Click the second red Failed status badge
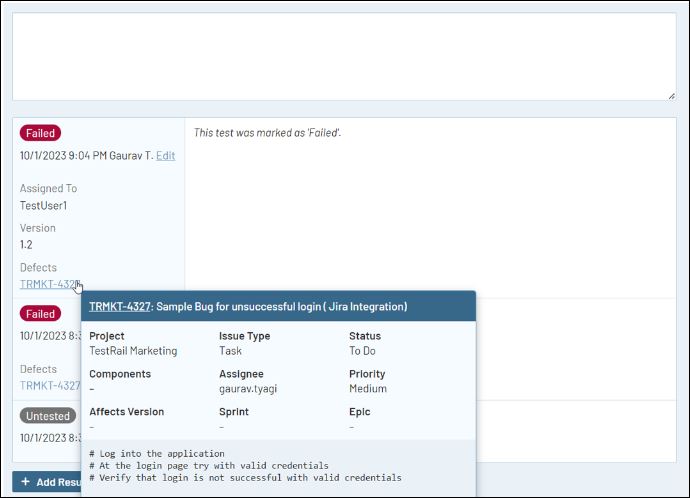This screenshot has height=498, width=690. pyautogui.click(x=40, y=314)
